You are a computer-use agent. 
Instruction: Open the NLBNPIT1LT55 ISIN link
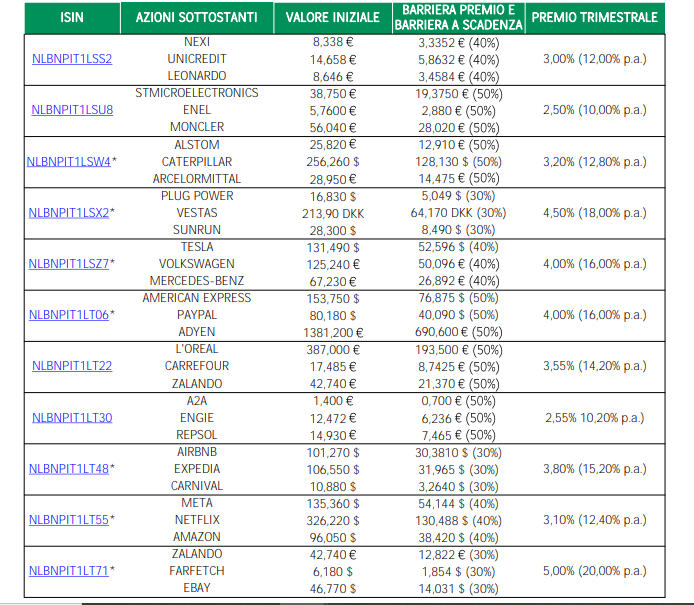point(69,520)
